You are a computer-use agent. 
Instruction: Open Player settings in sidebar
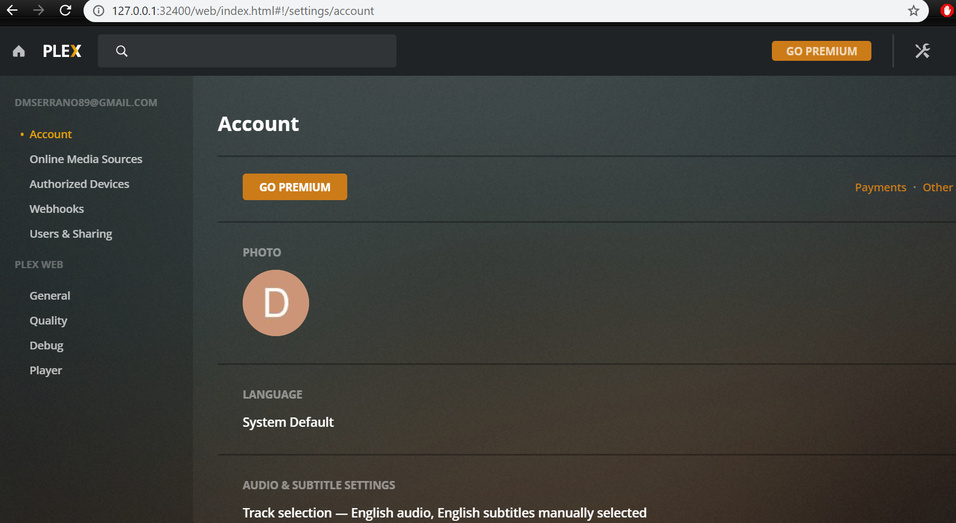point(46,371)
